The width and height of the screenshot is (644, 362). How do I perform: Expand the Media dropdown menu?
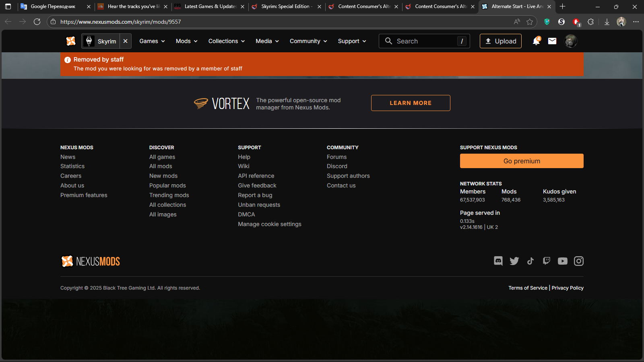point(267,41)
